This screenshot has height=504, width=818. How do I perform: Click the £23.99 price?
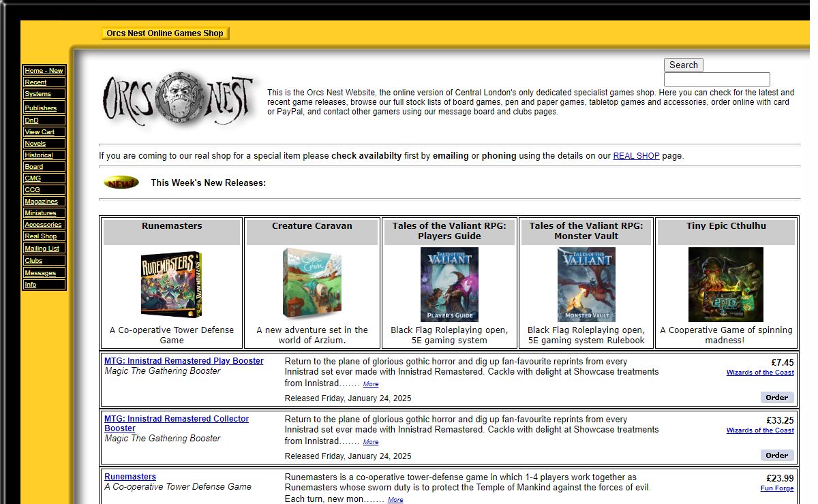tap(780, 479)
